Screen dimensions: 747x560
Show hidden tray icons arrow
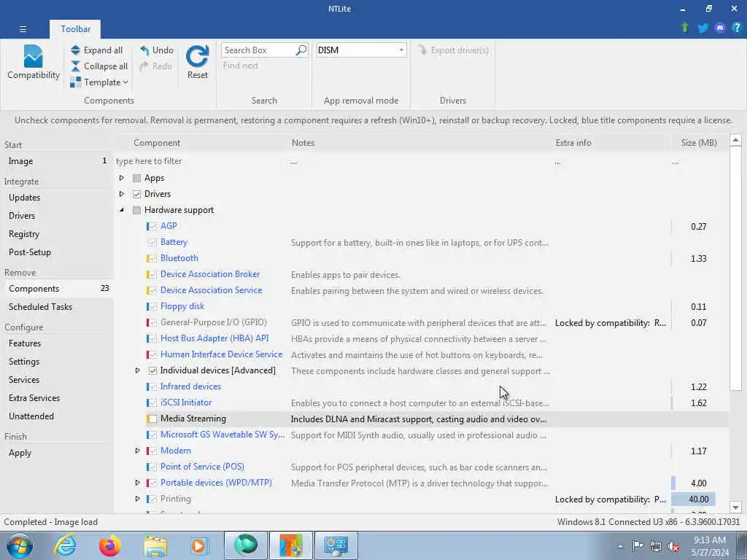(x=620, y=546)
